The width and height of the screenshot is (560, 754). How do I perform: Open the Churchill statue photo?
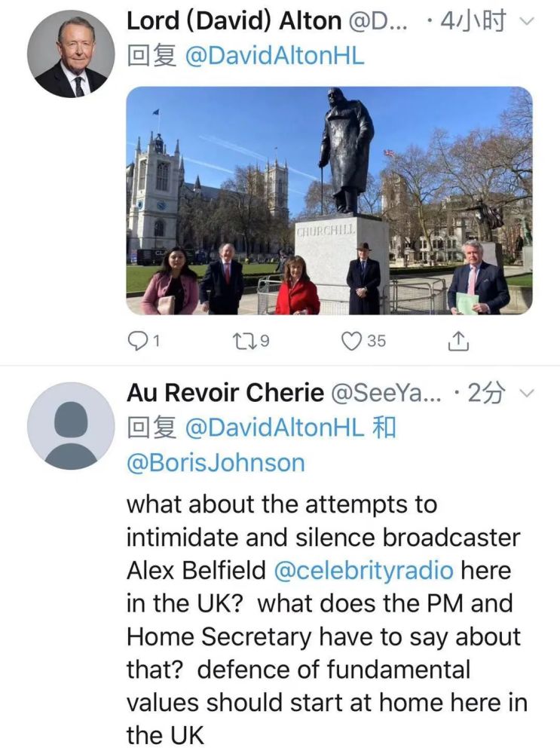point(329,200)
